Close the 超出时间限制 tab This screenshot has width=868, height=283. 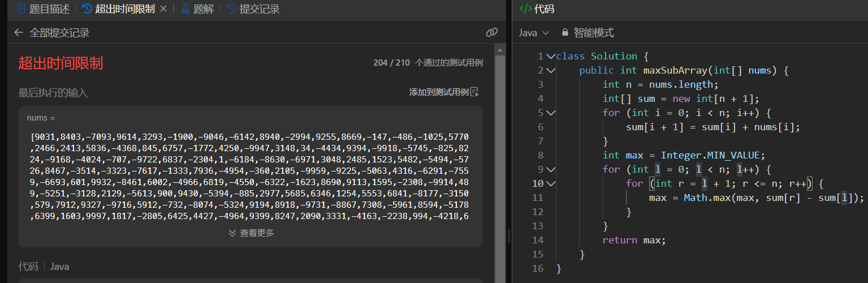coord(163,9)
